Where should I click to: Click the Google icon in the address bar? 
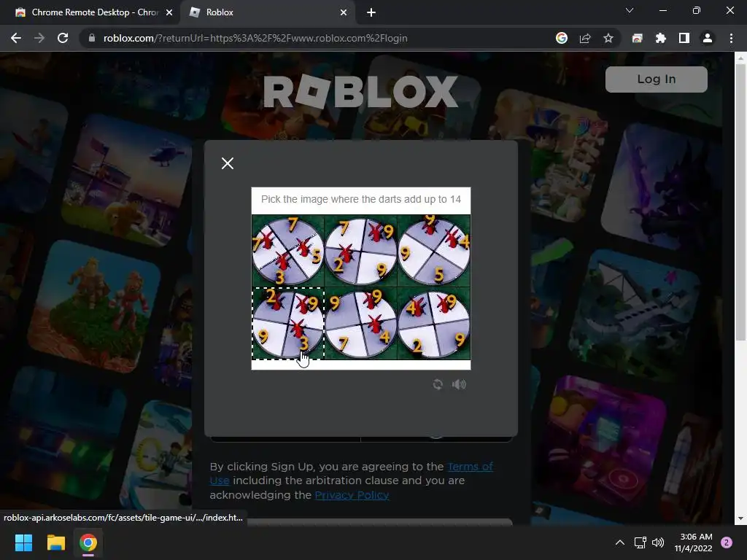click(x=562, y=38)
